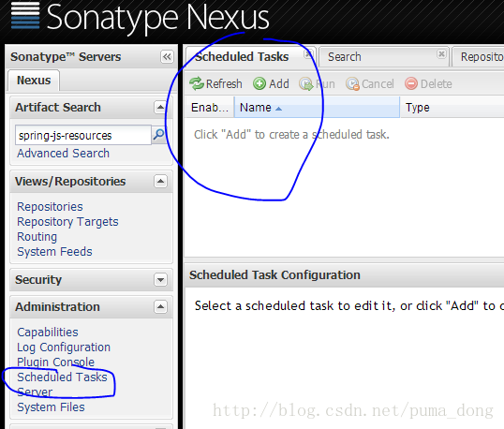The height and width of the screenshot is (429, 504).
Task: Open the partially visible Repositories tab
Action: (479, 57)
